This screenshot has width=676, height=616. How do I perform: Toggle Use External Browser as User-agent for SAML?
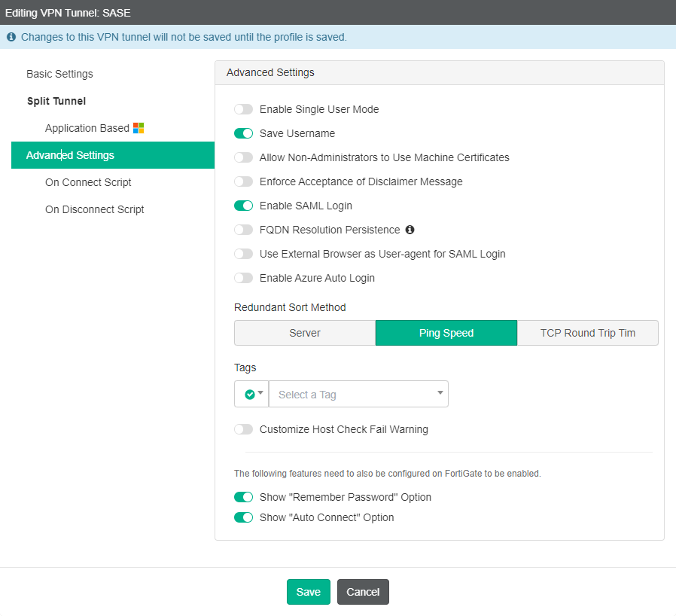pyautogui.click(x=243, y=254)
